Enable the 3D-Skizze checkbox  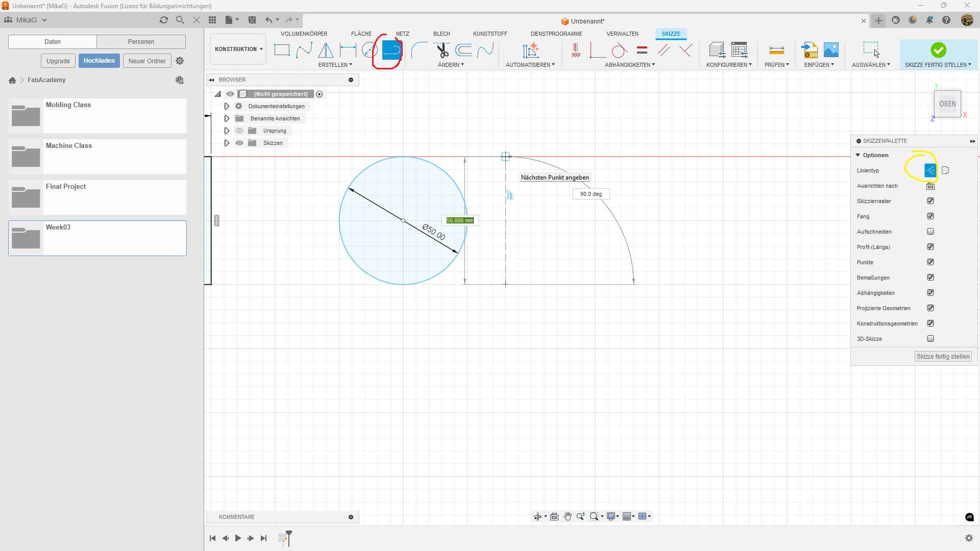(x=930, y=339)
